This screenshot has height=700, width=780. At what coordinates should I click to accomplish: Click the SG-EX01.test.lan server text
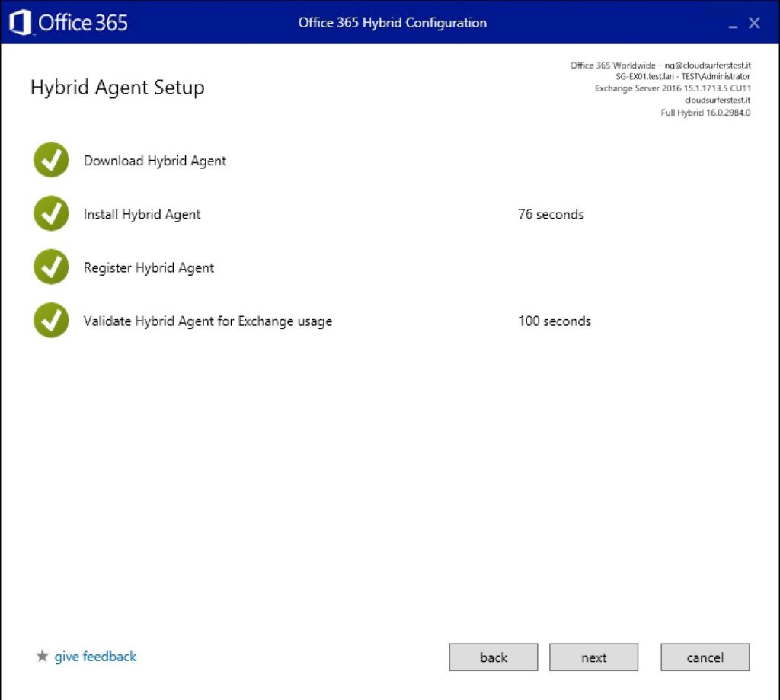coord(644,77)
